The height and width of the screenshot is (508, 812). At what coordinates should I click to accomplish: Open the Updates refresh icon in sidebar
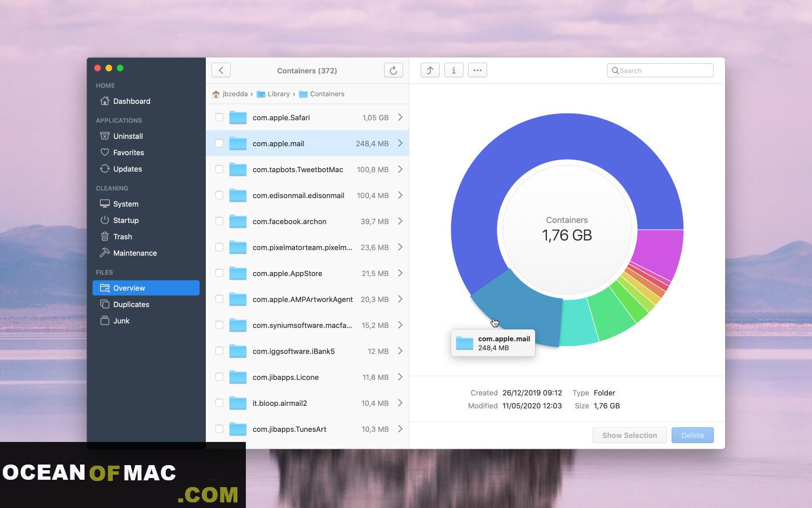(x=104, y=169)
